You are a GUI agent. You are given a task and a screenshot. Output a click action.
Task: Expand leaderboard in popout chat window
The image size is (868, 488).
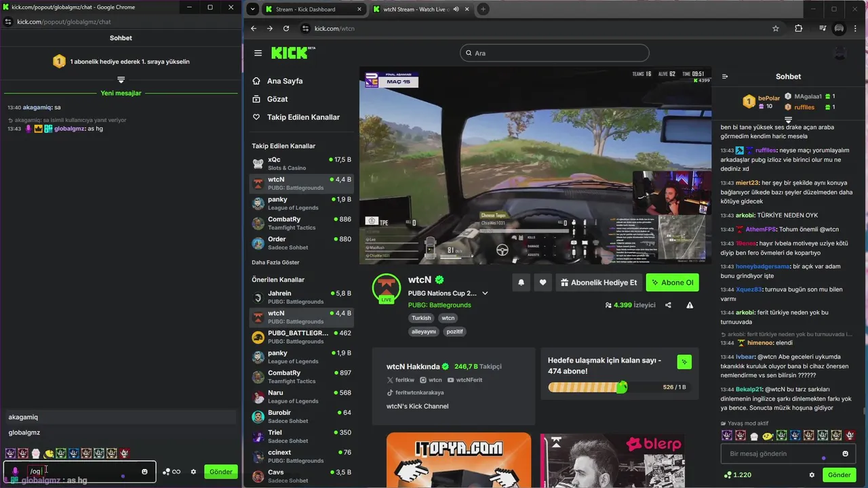click(x=121, y=79)
